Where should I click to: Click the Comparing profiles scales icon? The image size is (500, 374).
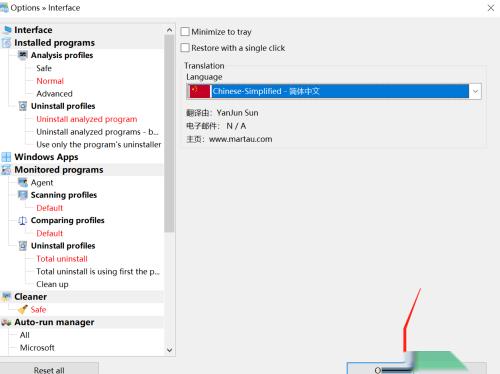point(23,220)
